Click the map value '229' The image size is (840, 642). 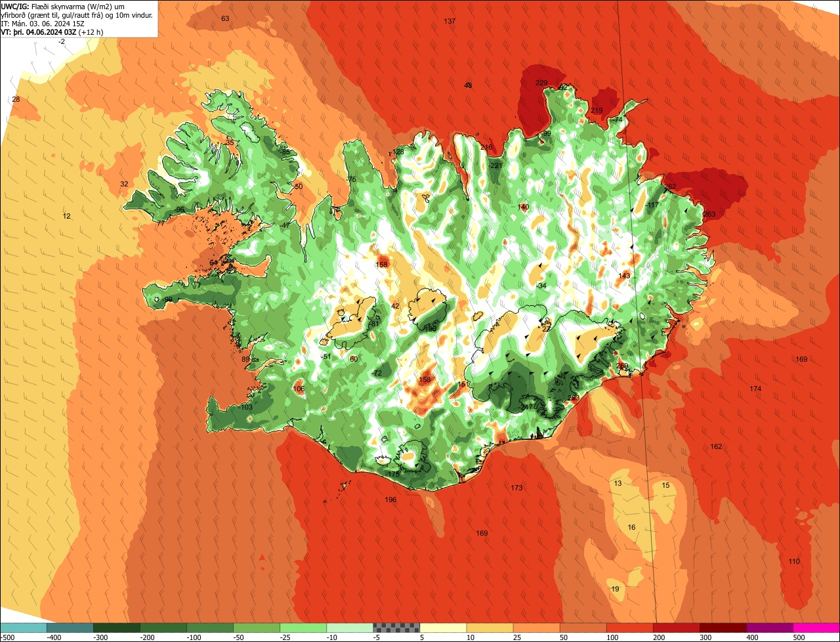(x=541, y=83)
